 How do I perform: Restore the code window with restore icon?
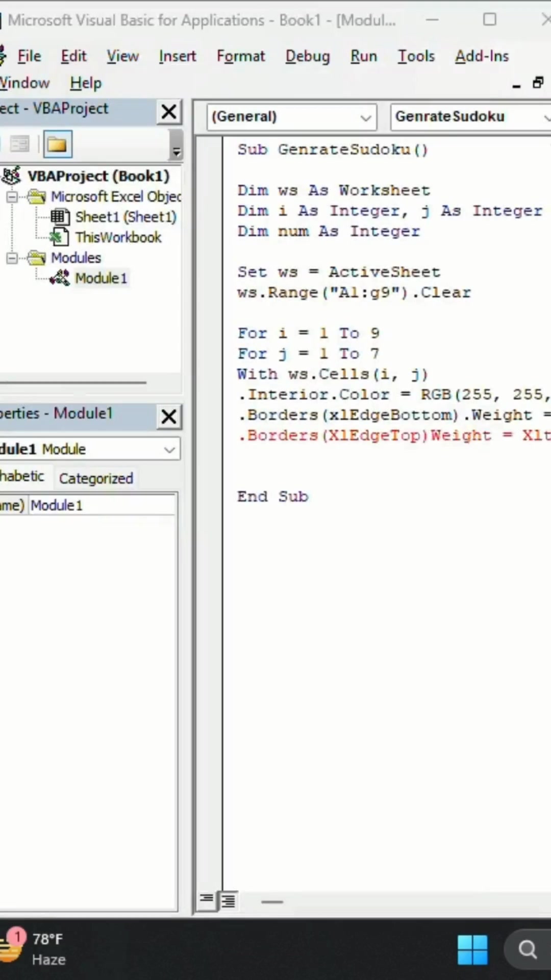538,82
